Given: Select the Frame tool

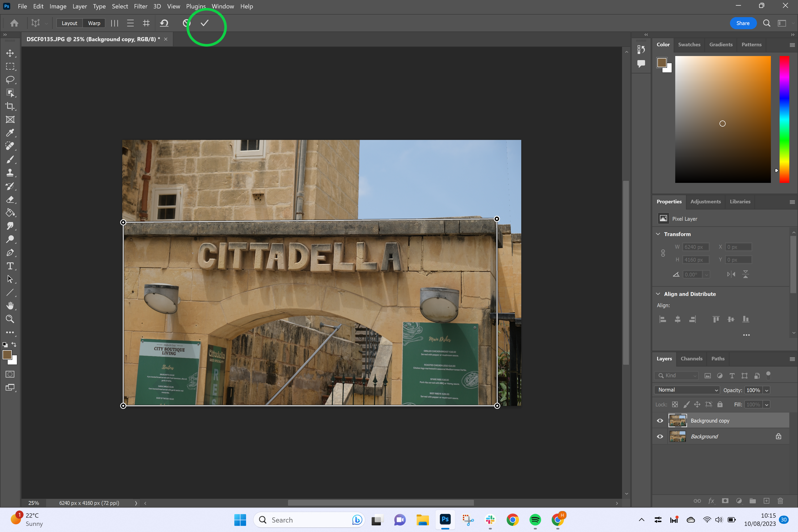Looking at the screenshot, I should point(10,119).
